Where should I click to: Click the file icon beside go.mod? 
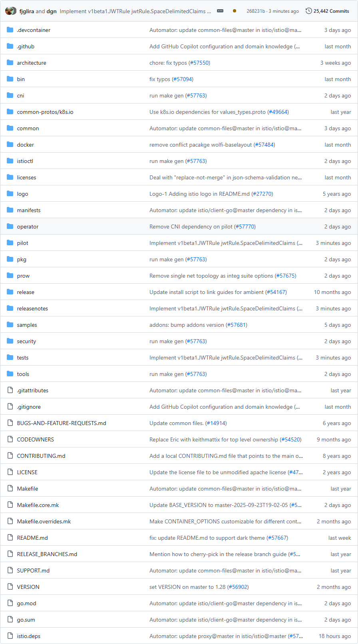point(10,603)
